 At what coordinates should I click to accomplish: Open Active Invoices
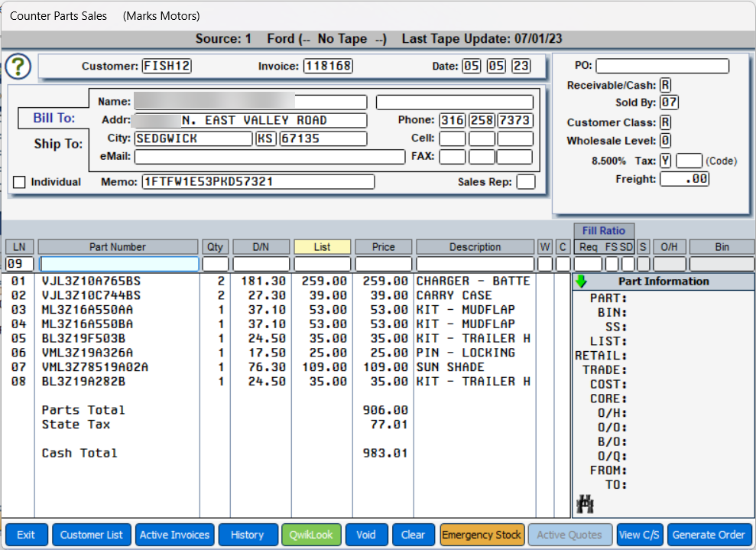174,535
